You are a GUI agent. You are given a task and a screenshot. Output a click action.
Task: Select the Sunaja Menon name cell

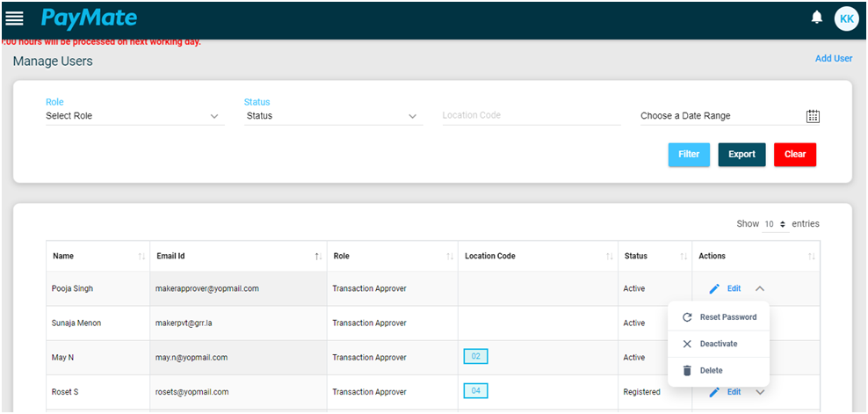[98, 323]
